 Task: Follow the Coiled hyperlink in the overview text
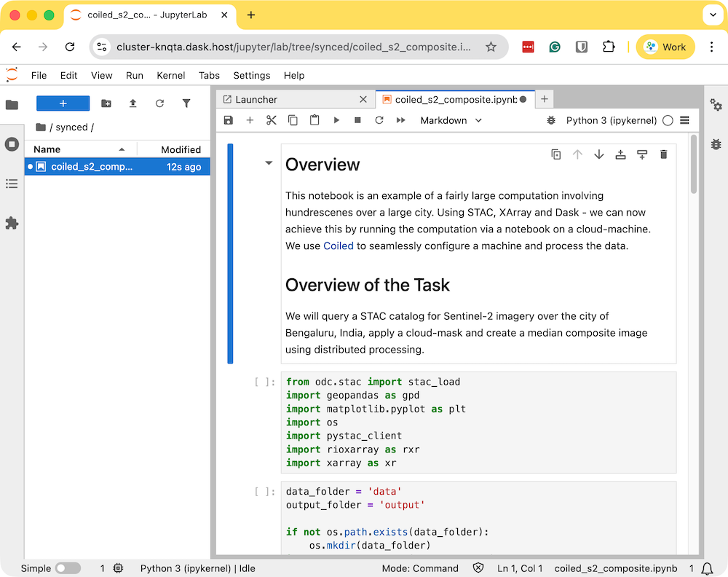(x=339, y=246)
